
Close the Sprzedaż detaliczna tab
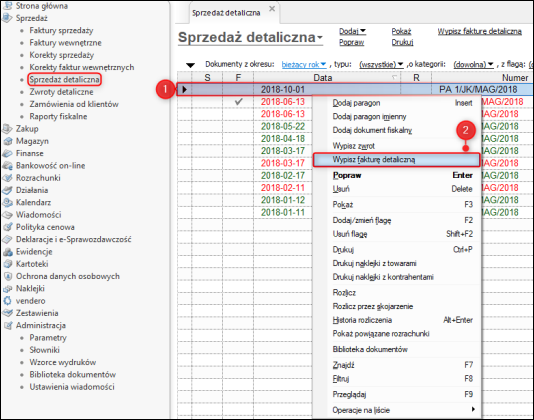tap(272, 9)
